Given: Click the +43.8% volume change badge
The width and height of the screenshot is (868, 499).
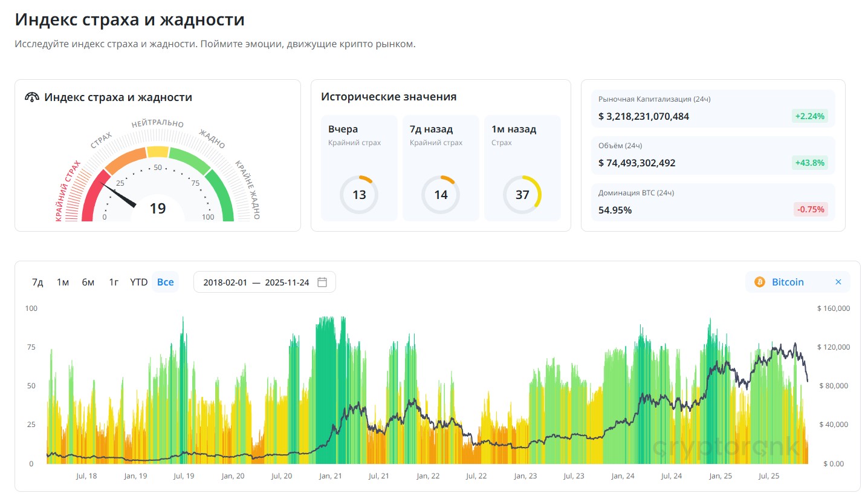Looking at the screenshot, I should [x=810, y=163].
